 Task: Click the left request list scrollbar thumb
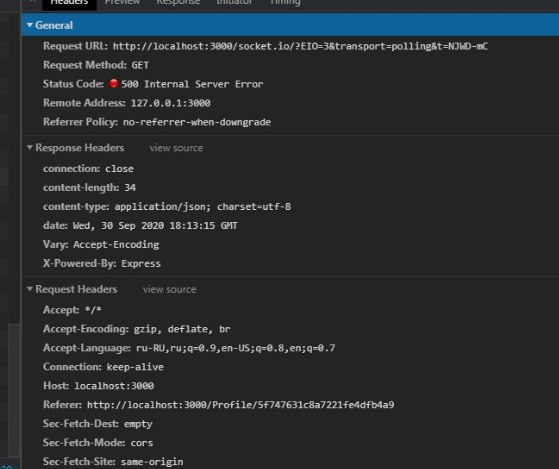click(x=14, y=390)
